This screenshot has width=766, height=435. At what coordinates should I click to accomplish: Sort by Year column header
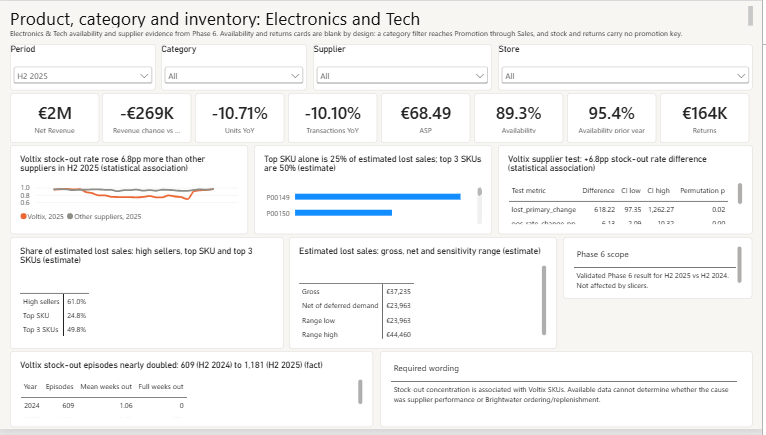coord(30,387)
